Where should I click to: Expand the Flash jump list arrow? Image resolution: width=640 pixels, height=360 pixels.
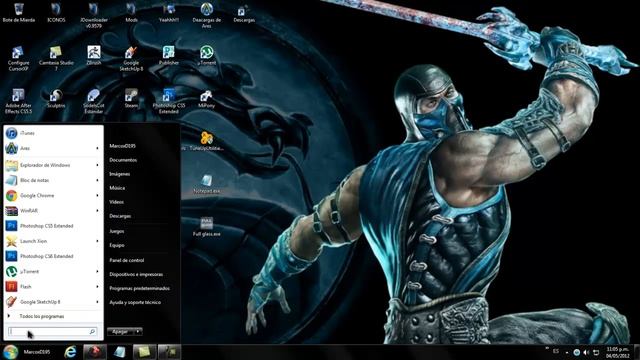[98, 287]
